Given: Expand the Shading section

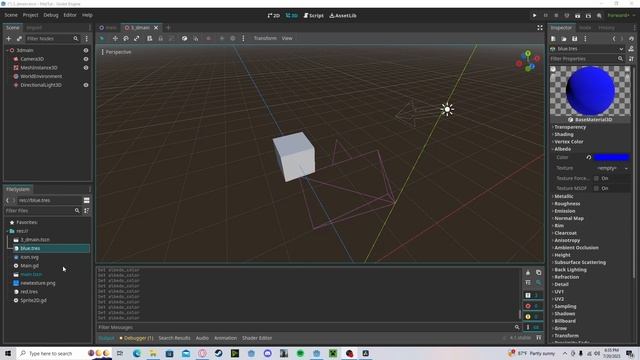Looking at the screenshot, I should coord(563,134).
